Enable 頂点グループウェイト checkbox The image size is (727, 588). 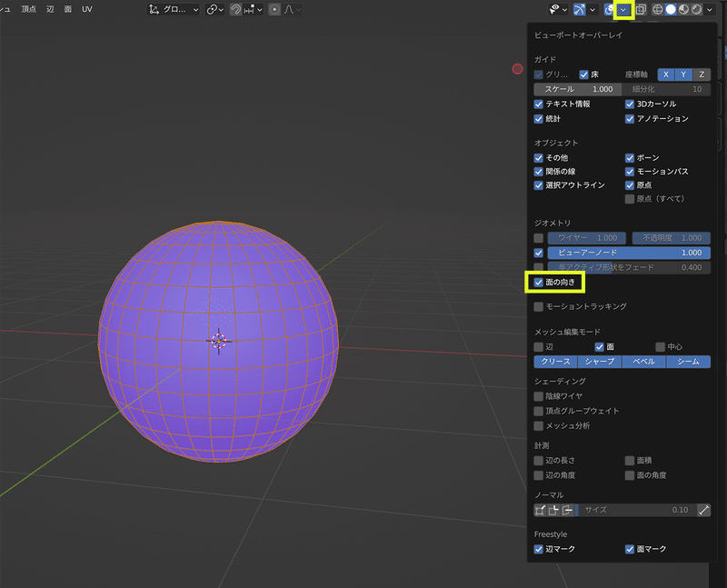click(538, 411)
